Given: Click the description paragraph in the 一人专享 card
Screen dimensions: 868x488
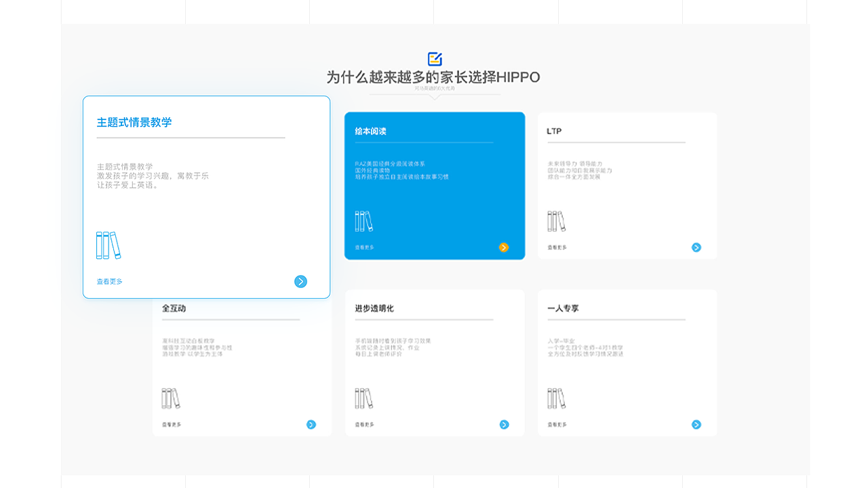Looking at the screenshot, I should [x=585, y=347].
